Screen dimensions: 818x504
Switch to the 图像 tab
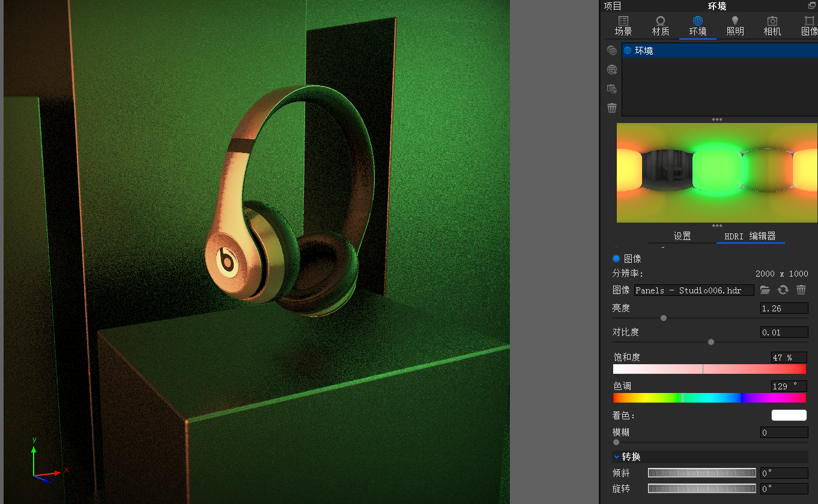coord(808,26)
